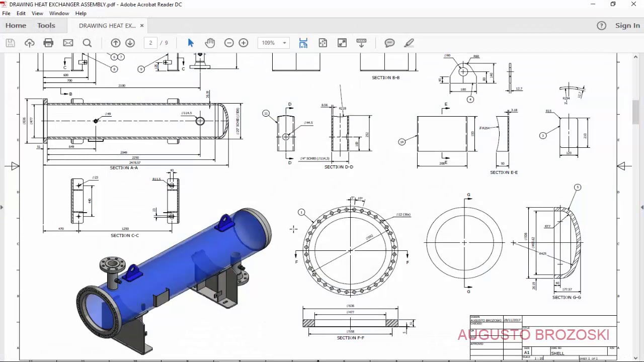Click the vertical scrollbar thumb
The image size is (644, 362).
(636, 112)
